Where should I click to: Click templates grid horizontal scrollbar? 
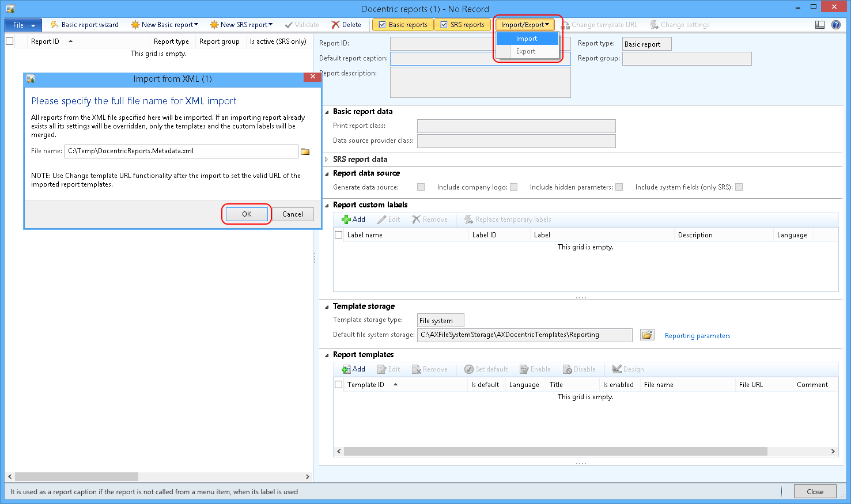(555, 452)
